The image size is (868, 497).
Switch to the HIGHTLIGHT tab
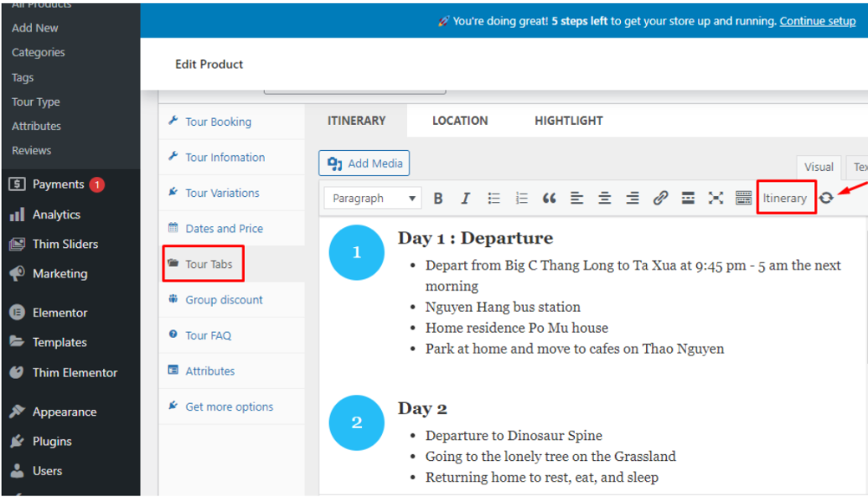(x=569, y=121)
